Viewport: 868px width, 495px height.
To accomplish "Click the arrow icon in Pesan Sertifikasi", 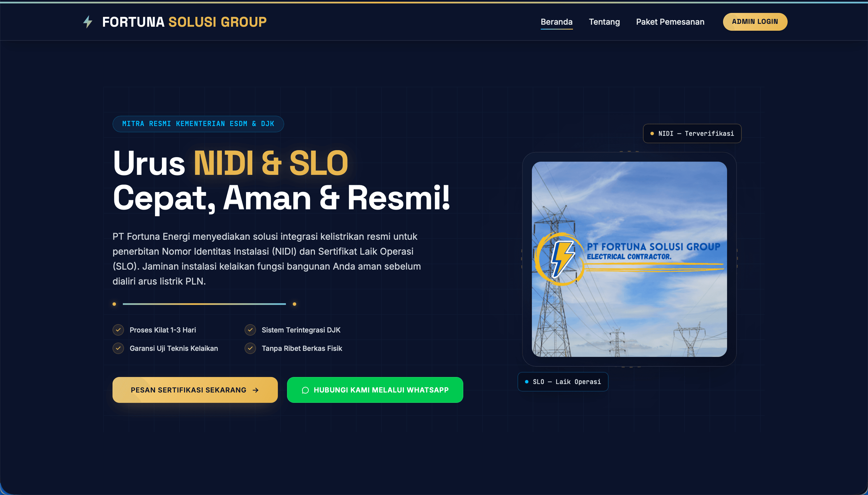I will click(255, 390).
